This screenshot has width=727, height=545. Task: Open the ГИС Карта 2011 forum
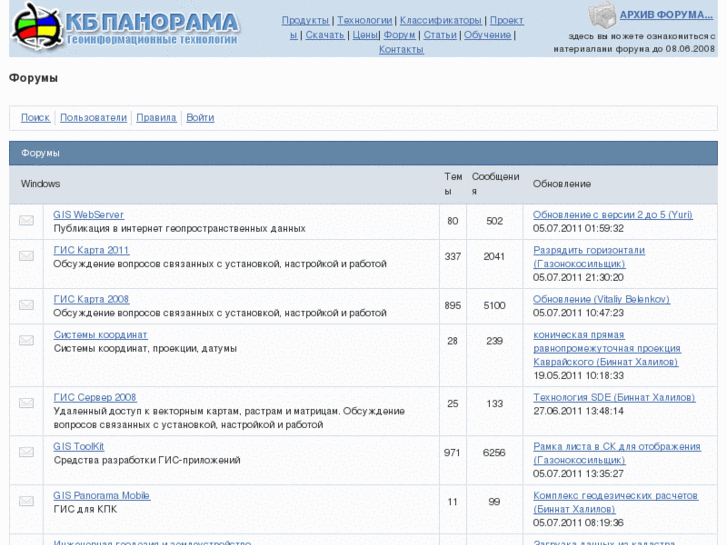[91, 250]
